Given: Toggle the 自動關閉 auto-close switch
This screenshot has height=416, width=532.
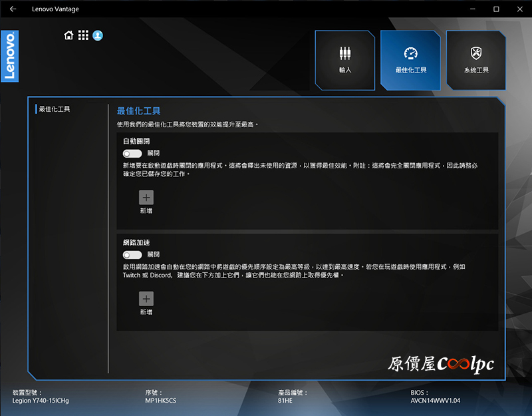Looking at the screenshot, I should [x=132, y=154].
